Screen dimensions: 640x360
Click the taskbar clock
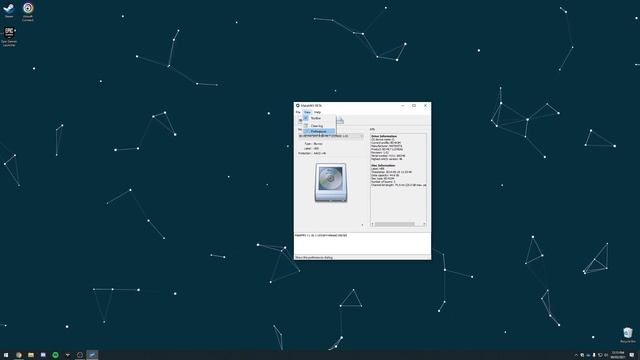(x=618, y=355)
